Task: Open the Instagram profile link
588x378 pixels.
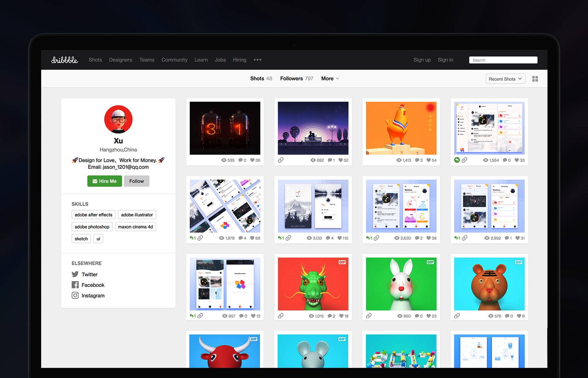Action: [93, 296]
